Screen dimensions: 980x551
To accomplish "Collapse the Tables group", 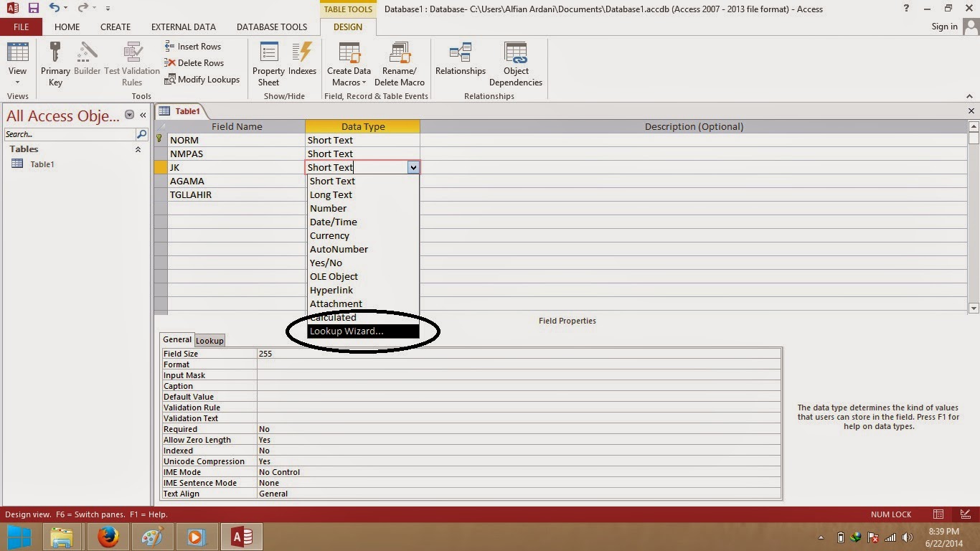I will click(x=138, y=149).
